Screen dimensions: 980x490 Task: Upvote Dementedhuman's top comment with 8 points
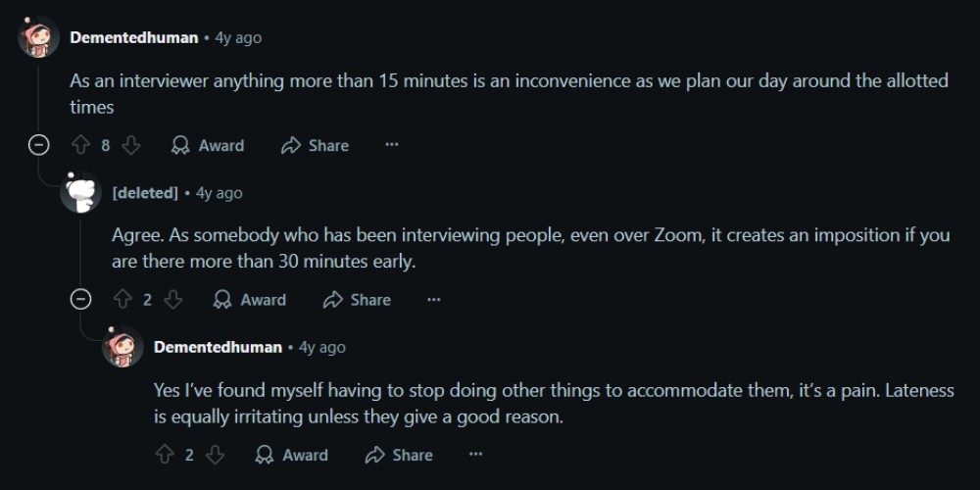tap(80, 146)
